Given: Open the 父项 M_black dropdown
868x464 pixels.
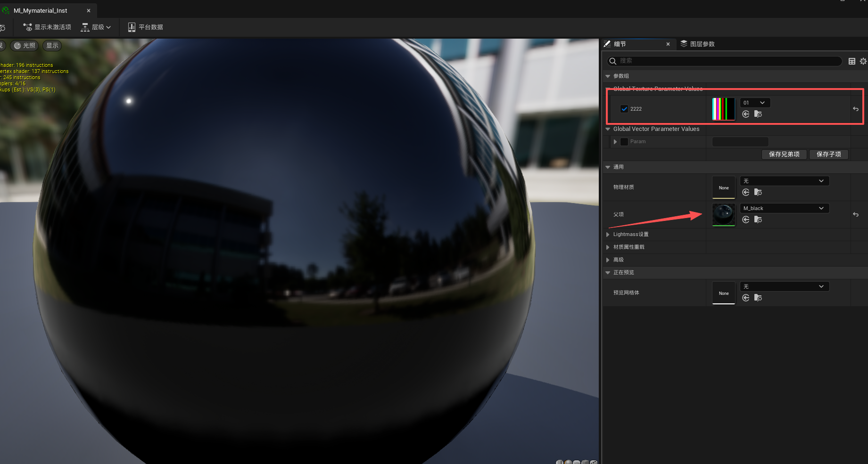Looking at the screenshot, I should pos(785,208).
